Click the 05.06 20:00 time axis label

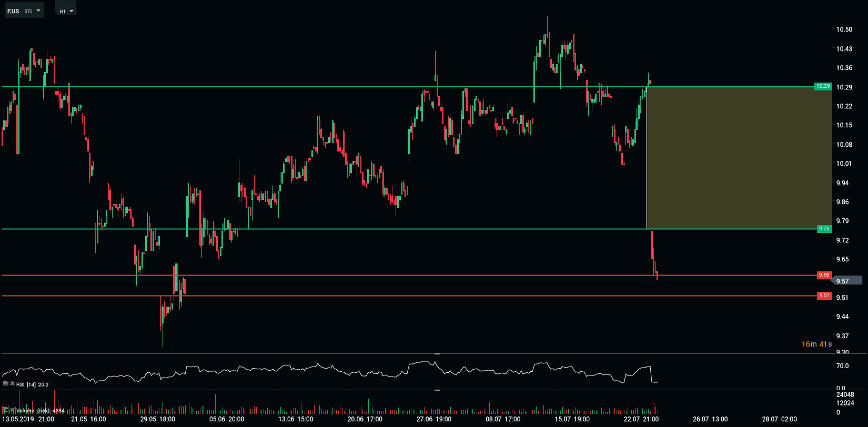click(x=227, y=419)
